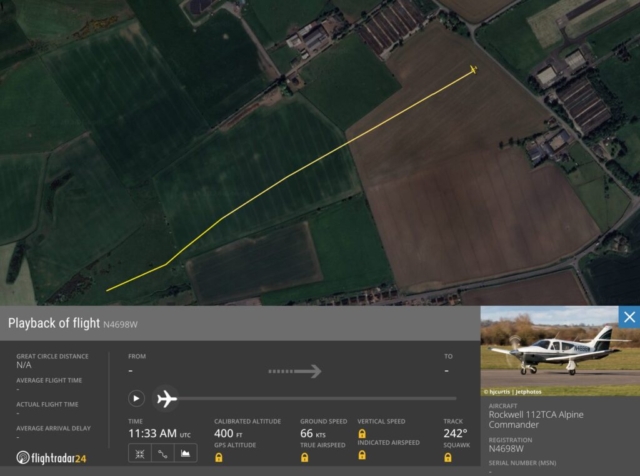Click the N4698W flight callsign in header

click(x=120, y=325)
